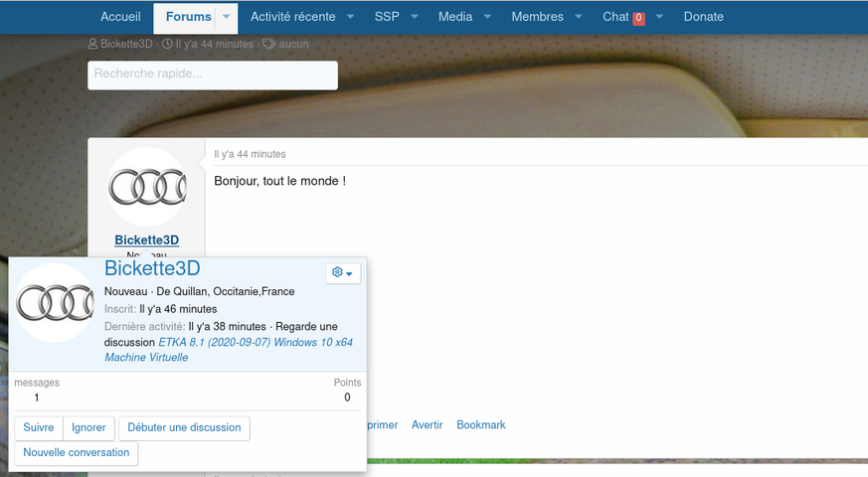
Task: Open the SSP menu item
Action: point(387,17)
